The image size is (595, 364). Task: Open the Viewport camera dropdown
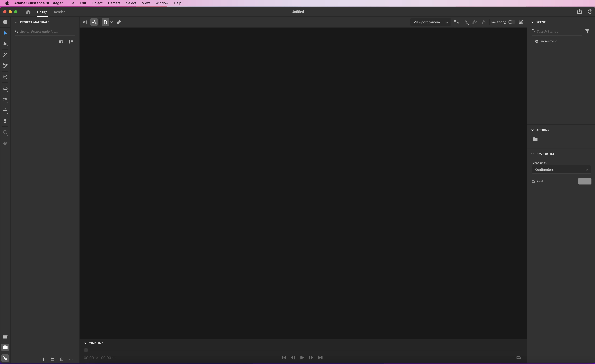[430, 22]
